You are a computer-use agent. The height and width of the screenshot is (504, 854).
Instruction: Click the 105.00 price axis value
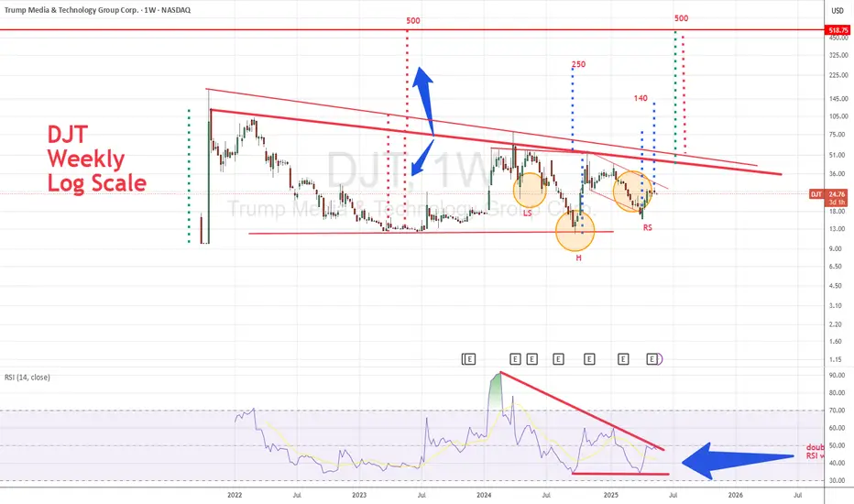(x=838, y=116)
